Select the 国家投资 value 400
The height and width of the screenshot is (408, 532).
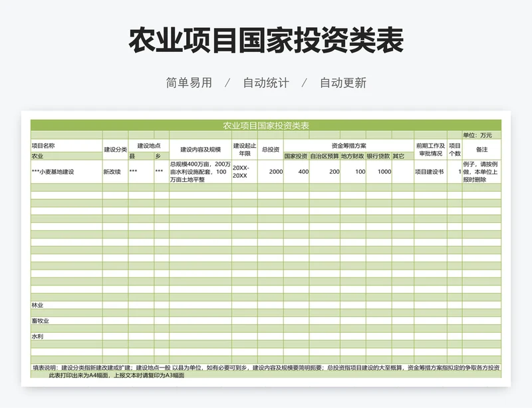(x=296, y=172)
